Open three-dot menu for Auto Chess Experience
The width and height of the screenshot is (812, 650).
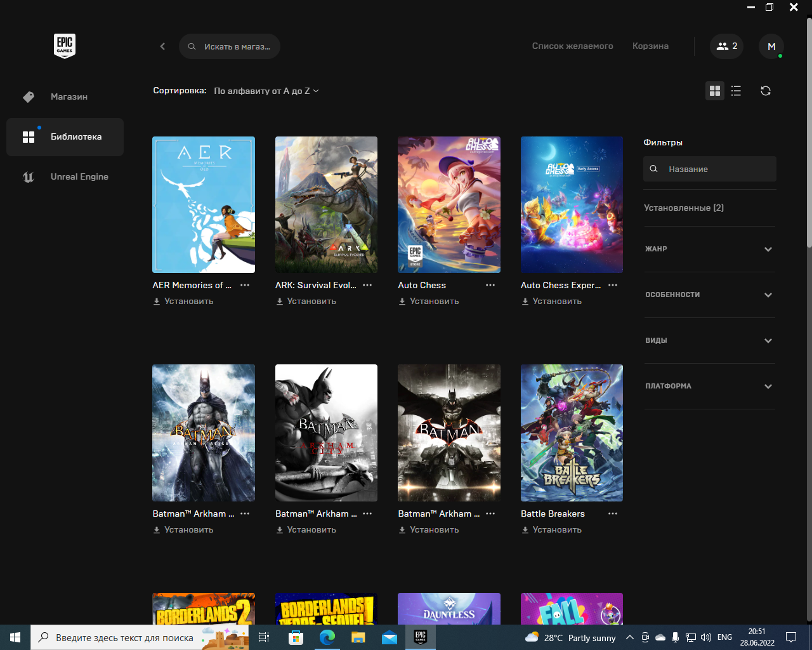click(x=613, y=285)
